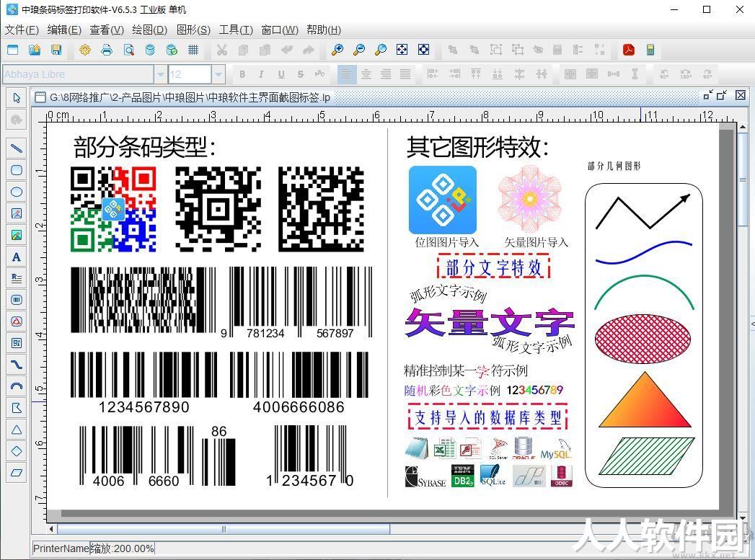Select the red triangle circle shape tool
The height and width of the screenshot is (560, 755).
pos(17,321)
